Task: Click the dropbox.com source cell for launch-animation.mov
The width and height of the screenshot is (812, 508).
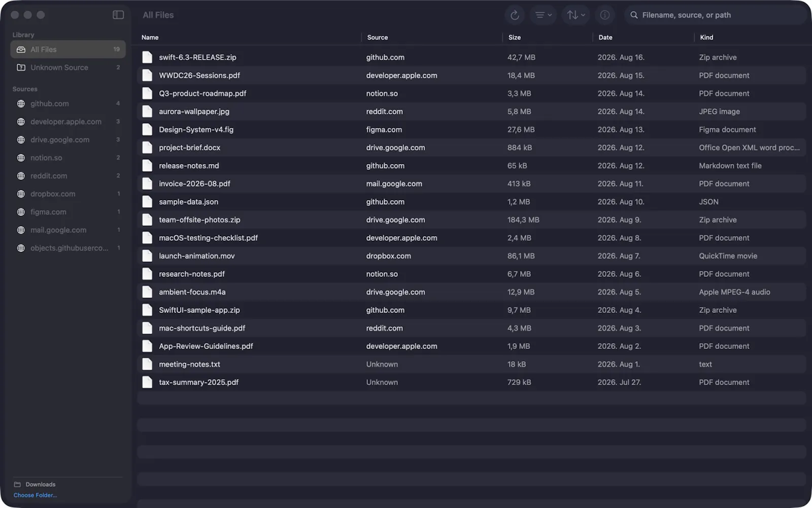Action: [x=389, y=256]
